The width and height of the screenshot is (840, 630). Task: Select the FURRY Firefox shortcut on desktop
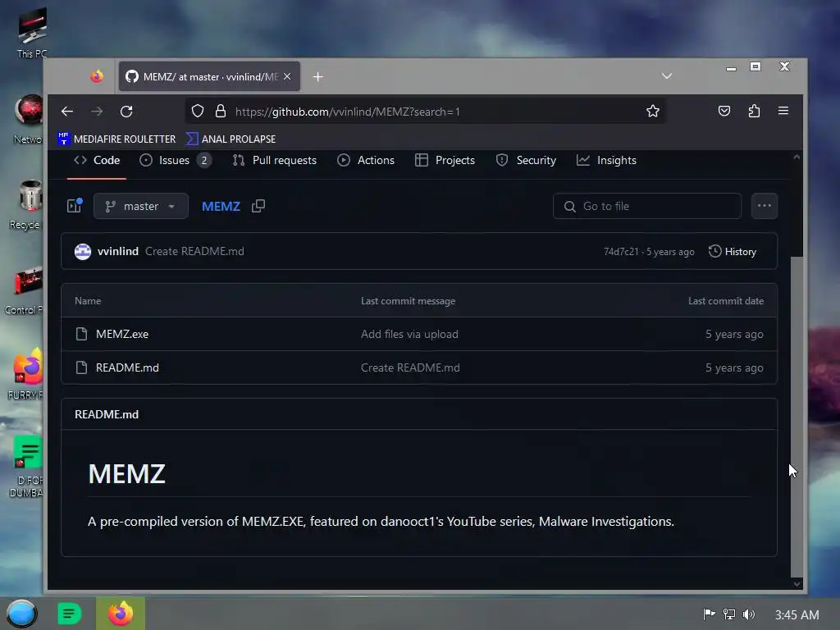click(x=25, y=374)
